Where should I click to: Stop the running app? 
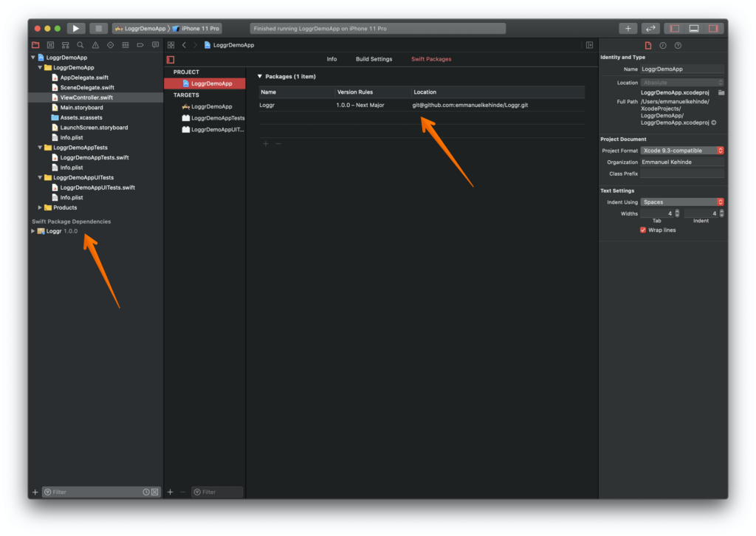coord(98,29)
